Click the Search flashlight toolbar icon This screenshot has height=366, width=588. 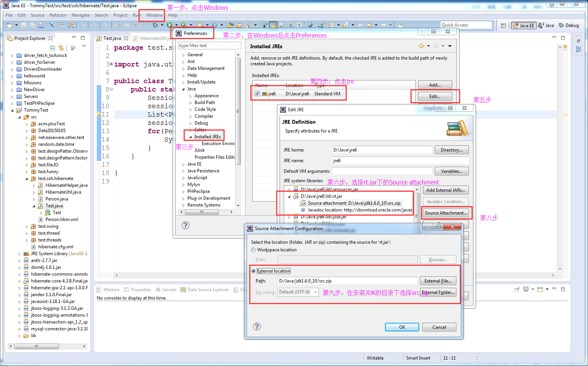(248, 25)
